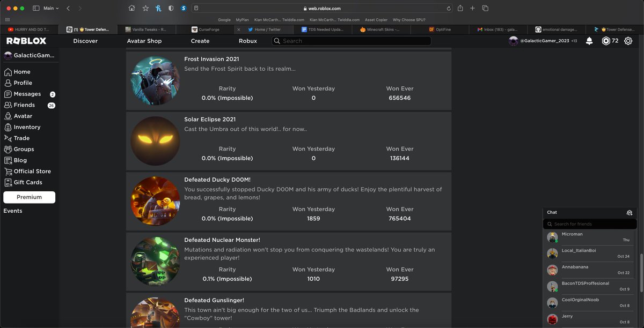
Task: Show Safari tab overview icon
Action: 485,8
